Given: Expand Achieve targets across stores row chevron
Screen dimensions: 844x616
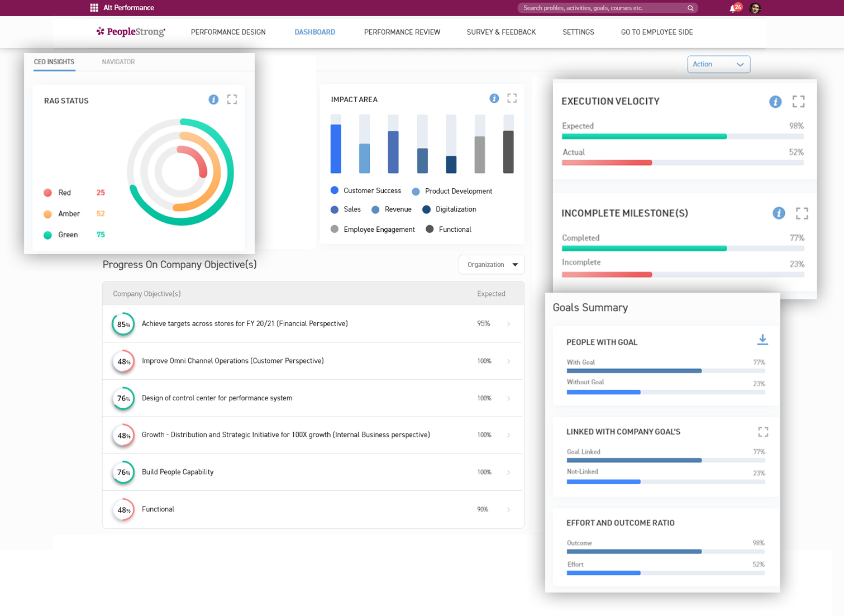Looking at the screenshot, I should (x=509, y=324).
